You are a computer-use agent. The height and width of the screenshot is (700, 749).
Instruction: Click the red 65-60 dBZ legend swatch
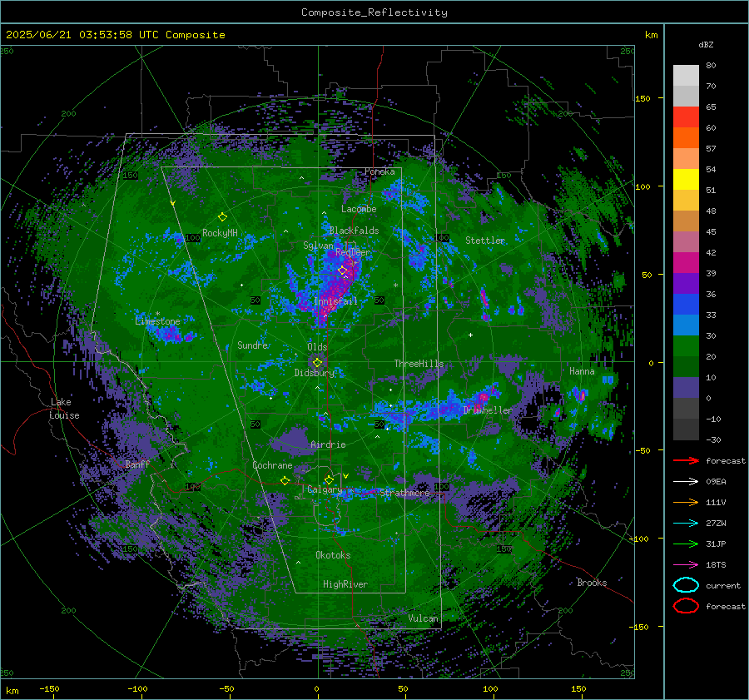tap(686, 117)
